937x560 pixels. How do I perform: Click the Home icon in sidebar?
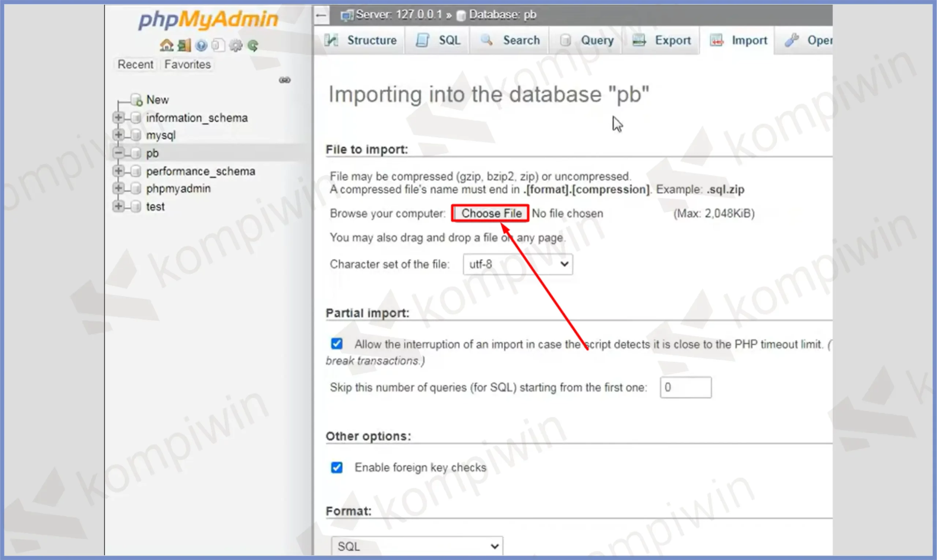[166, 46]
